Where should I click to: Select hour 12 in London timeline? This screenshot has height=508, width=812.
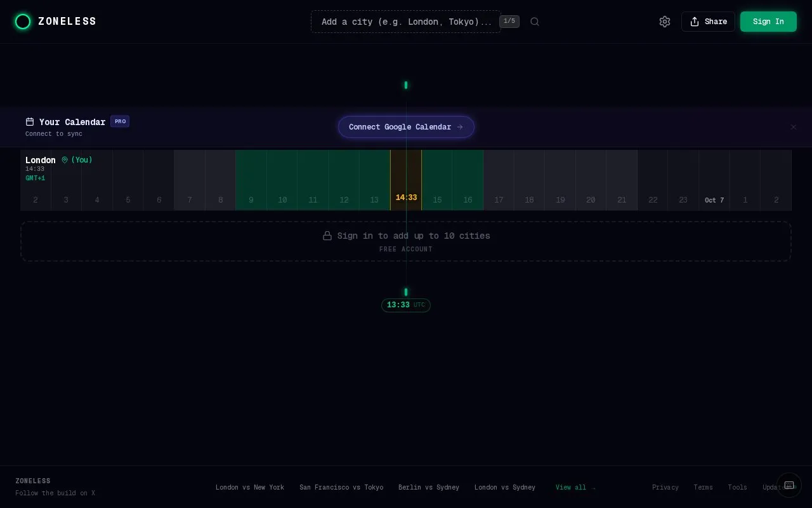click(344, 180)
